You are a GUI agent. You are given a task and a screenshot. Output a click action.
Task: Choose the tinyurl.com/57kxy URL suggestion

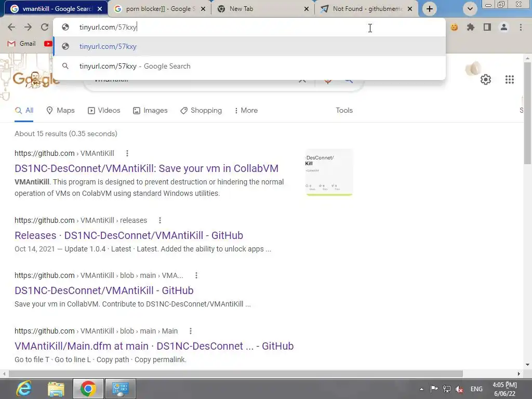coord(249,46)
